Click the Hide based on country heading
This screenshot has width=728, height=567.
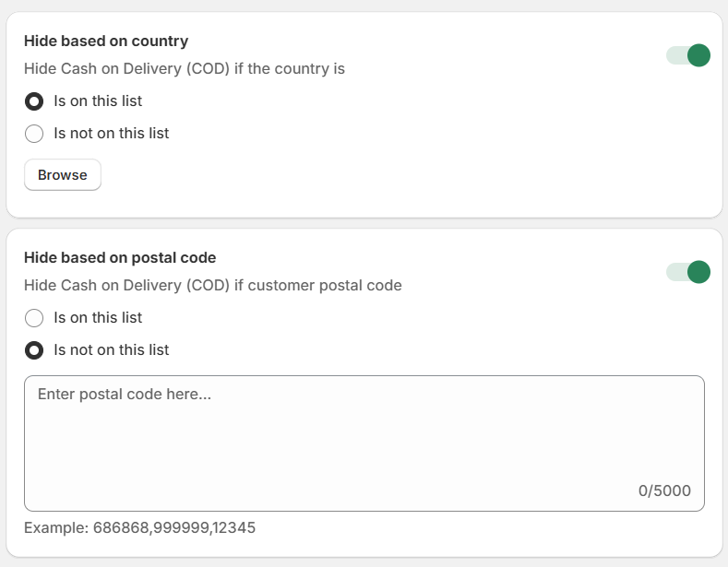tap(106, 41)
